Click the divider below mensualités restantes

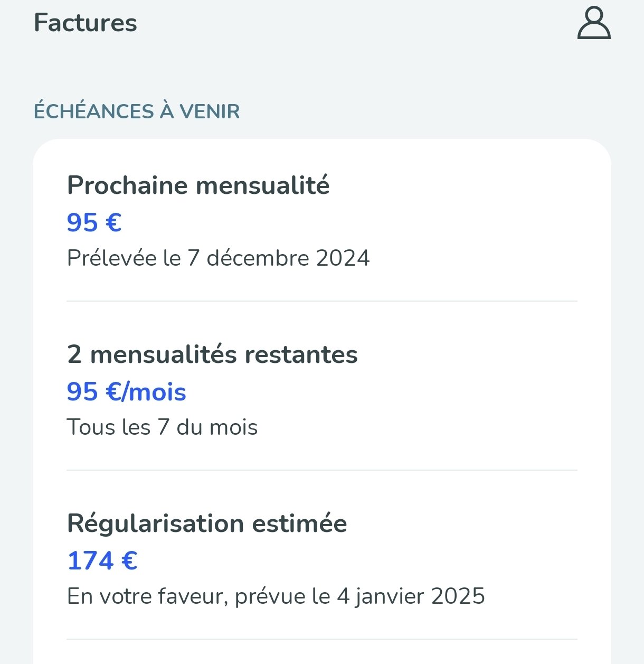coord(322,470)
